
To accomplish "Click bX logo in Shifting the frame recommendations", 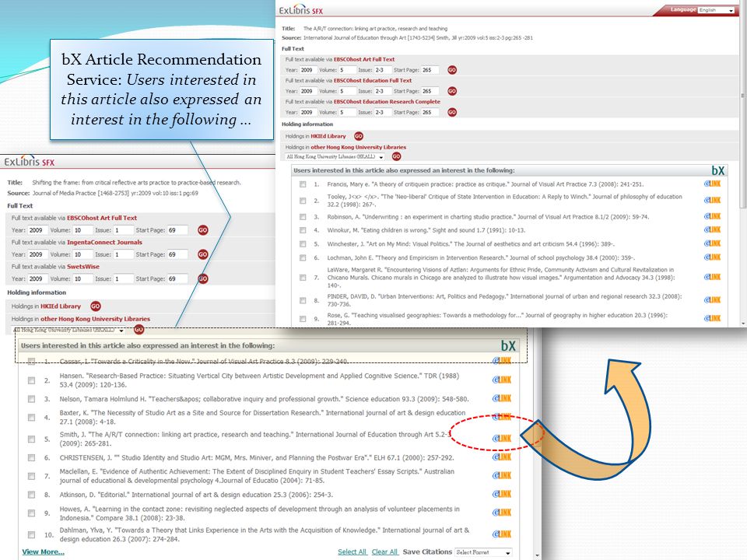I will click(508, 345).
